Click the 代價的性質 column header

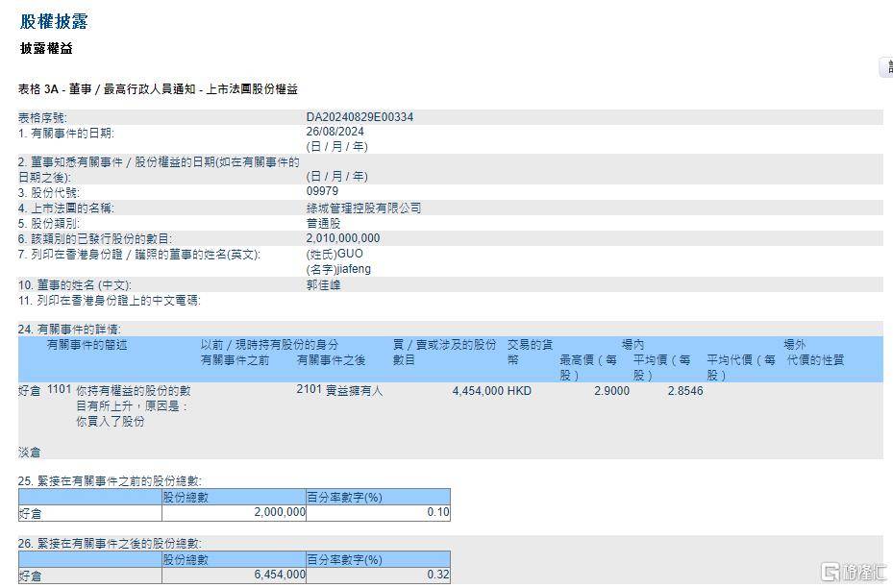pyautogui.click(x=815, y=360)
